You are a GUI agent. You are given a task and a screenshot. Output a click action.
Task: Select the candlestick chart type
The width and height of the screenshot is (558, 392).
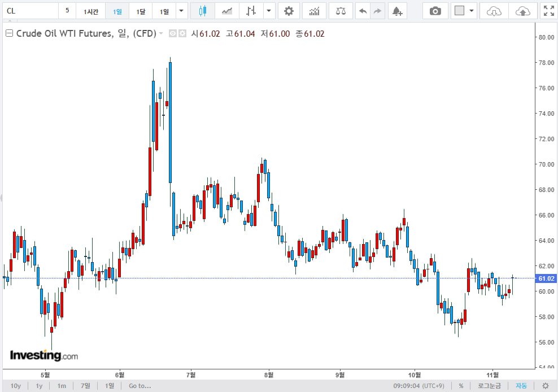click(x=203, y=11)
